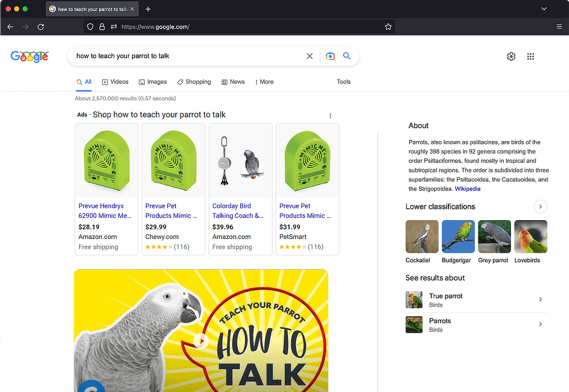Open the Prevue Hendryx 62900 Mimic Me listing
Viewport: 569px width, 392px height.
105,211
